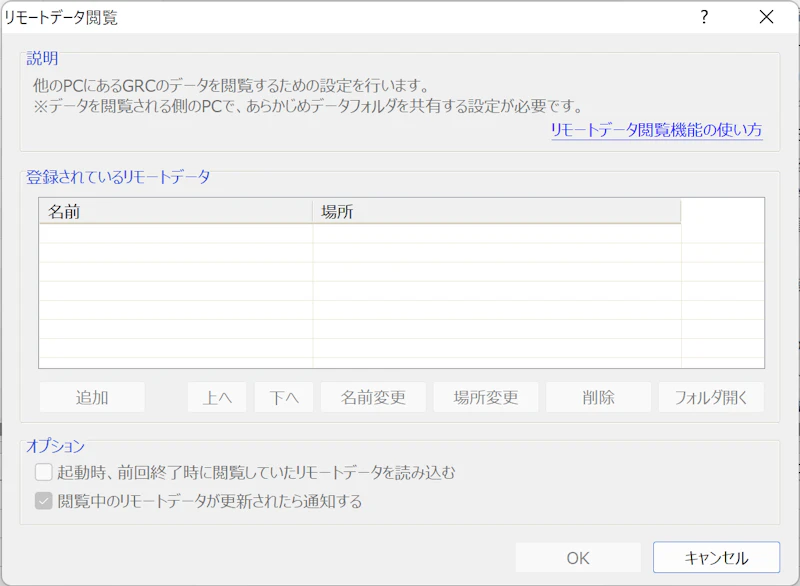Click フォルダ開く to open the folder
Screen dimensions: 800x586
712,397
